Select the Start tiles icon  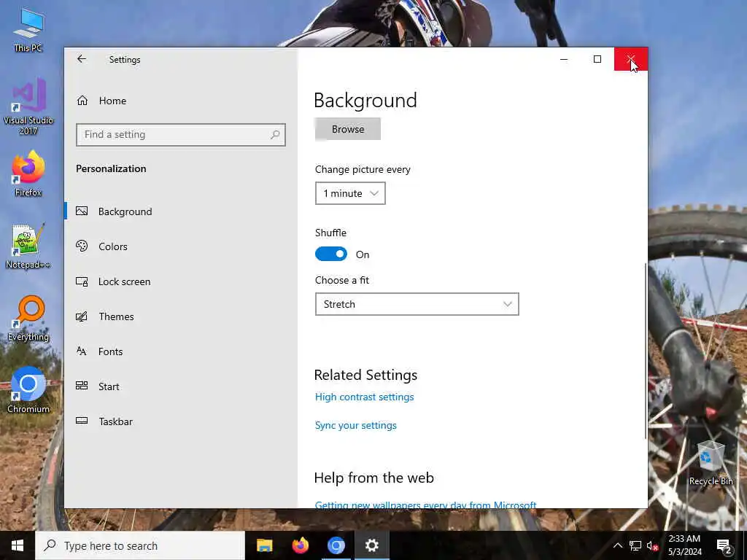[x=82, y=386]
